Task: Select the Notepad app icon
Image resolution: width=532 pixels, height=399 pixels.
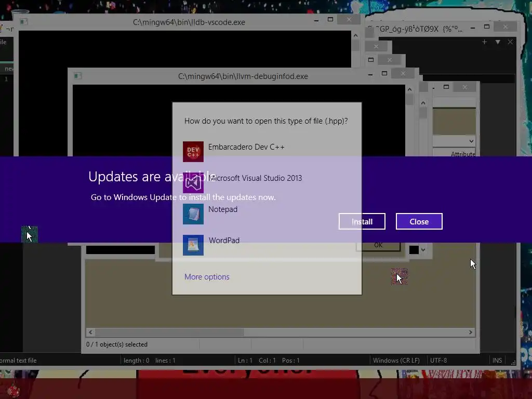Action: (x=193, y=214)
